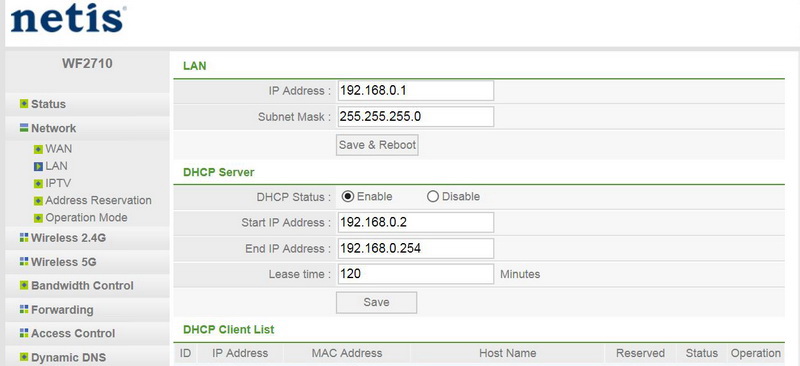Viewport: 800px width, 366px height.
Task: Click the IP Address column header
Action: click(x=240, y=353)
